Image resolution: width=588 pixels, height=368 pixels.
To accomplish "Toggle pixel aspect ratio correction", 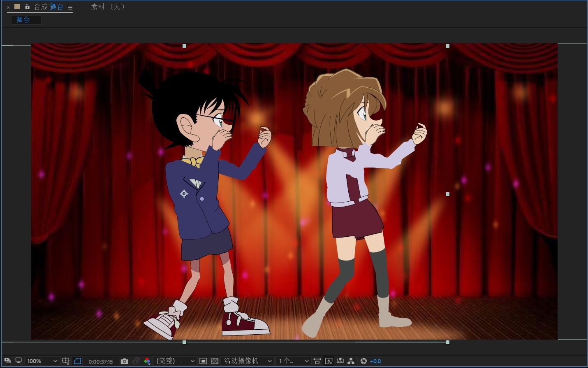I will click(317, 361).
